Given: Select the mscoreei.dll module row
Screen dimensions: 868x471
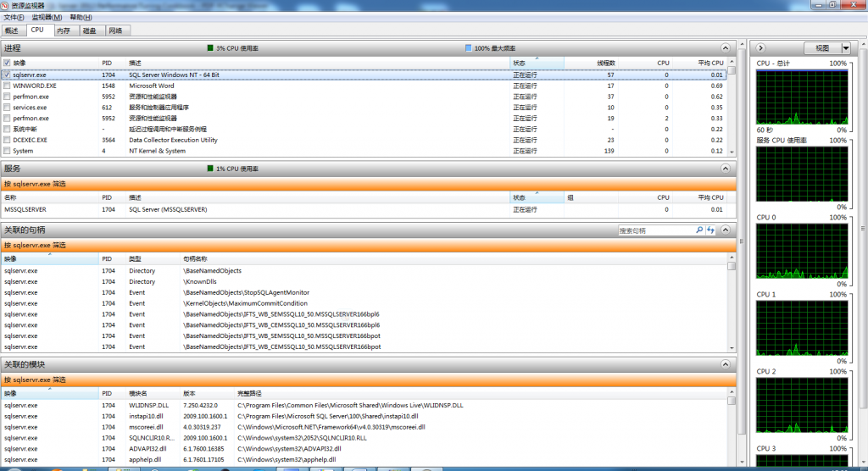Looking at the screenshot, I should point(364,427).
